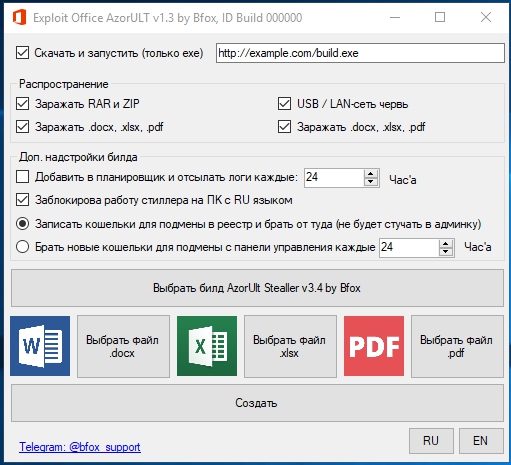Click the 'Выбрать файл .xlsx' button
The image size is (511, 465).
point(290,346)
